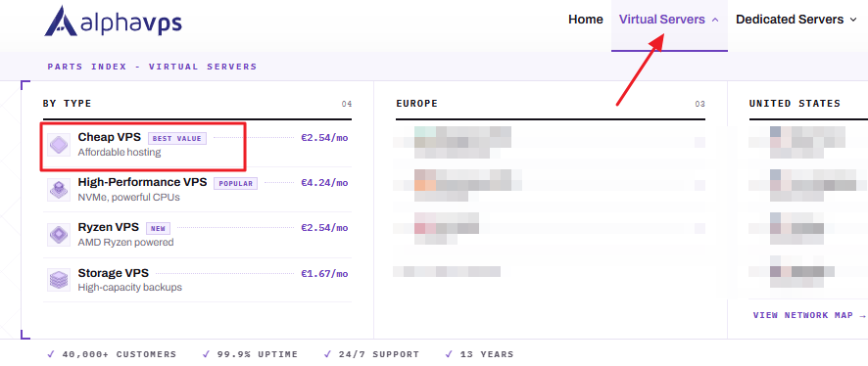This screenshot has height=366, width=868.
Task: Click the High-Performance VPS stacked icon
Action: [59, 190]
